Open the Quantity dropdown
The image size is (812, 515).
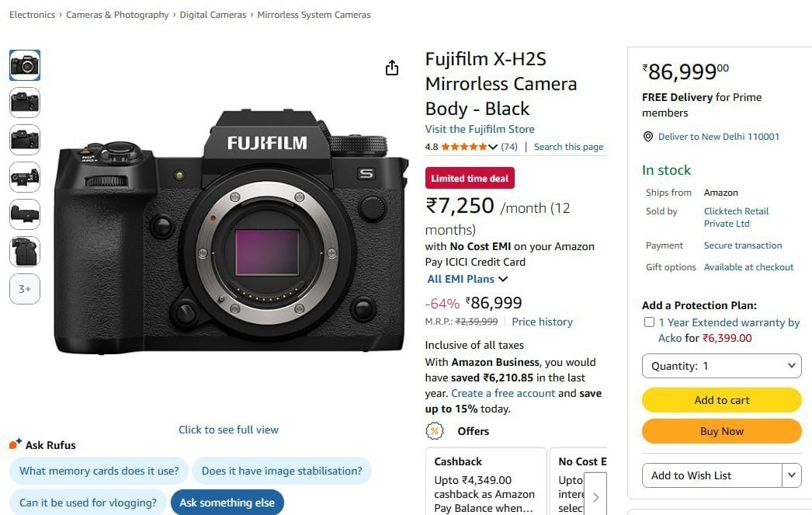(721, 365)
